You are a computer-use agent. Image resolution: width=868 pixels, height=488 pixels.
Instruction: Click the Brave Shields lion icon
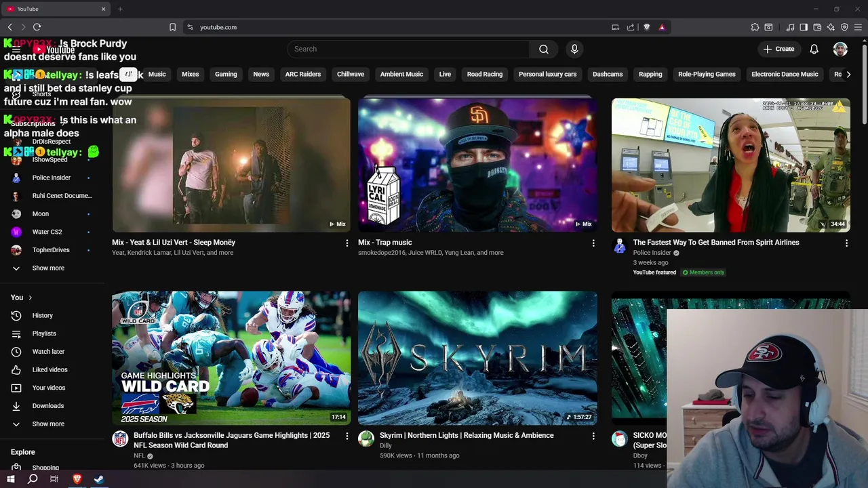point(646,27)
